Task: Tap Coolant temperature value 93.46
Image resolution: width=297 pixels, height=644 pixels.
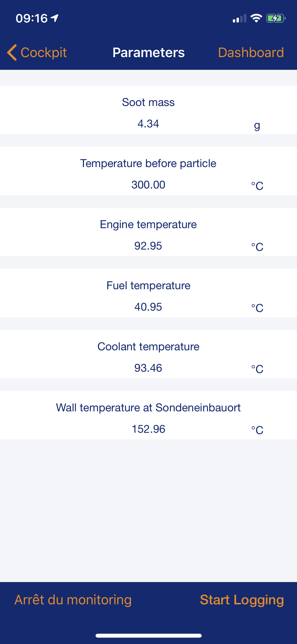Action: [x=148, y=368]
